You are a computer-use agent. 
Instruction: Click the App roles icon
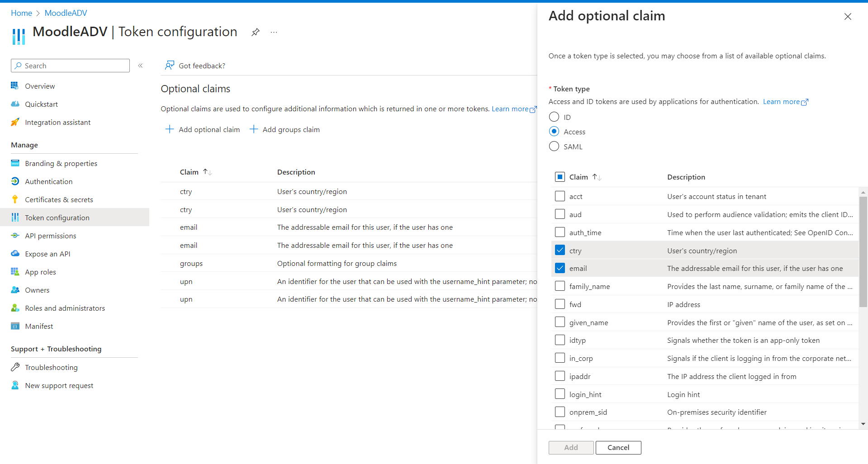[x=15, y=272]
